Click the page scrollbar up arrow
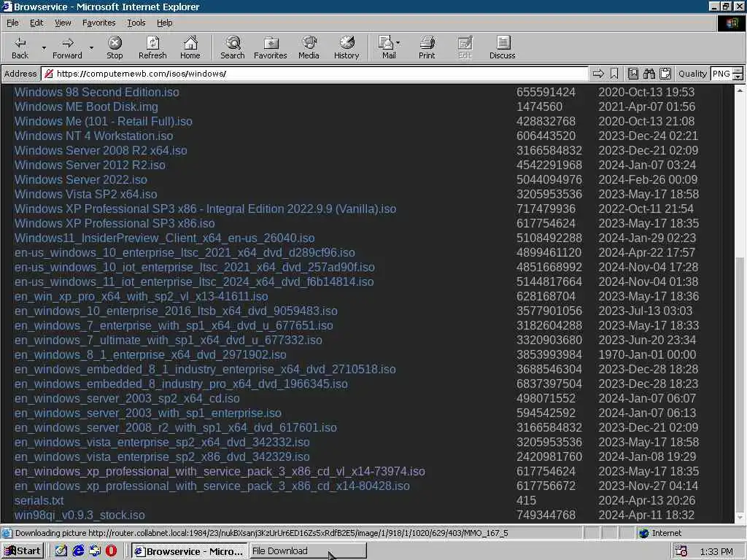 click(740, 90)
